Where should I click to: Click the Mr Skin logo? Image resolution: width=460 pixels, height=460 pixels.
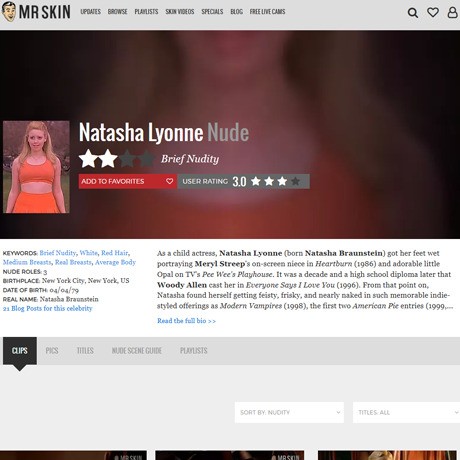click(36, 12)
